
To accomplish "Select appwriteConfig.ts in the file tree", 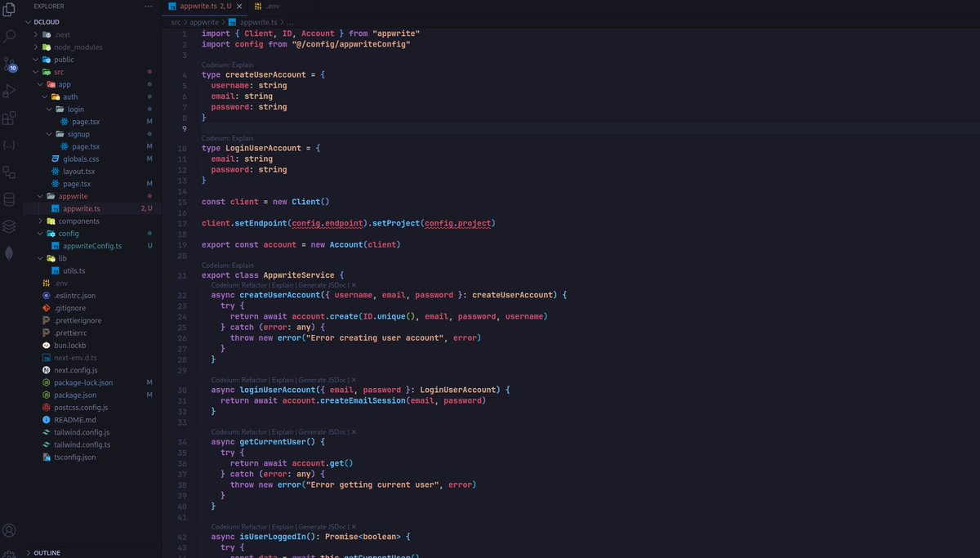I will 95,245.
